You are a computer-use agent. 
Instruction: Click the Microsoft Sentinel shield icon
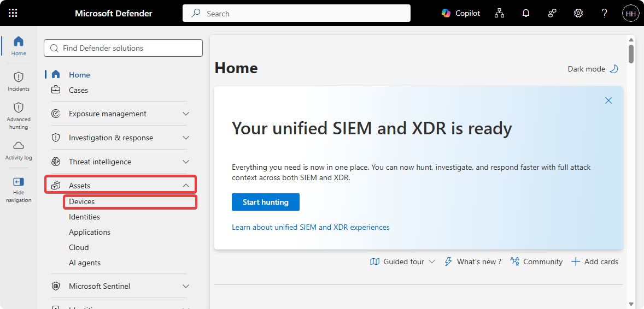(x=56, y=286)
